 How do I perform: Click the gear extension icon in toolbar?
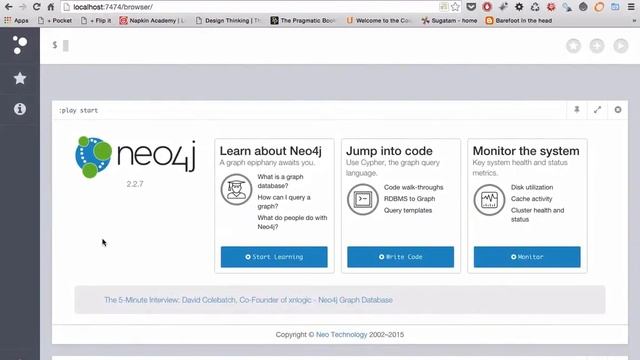519,7
